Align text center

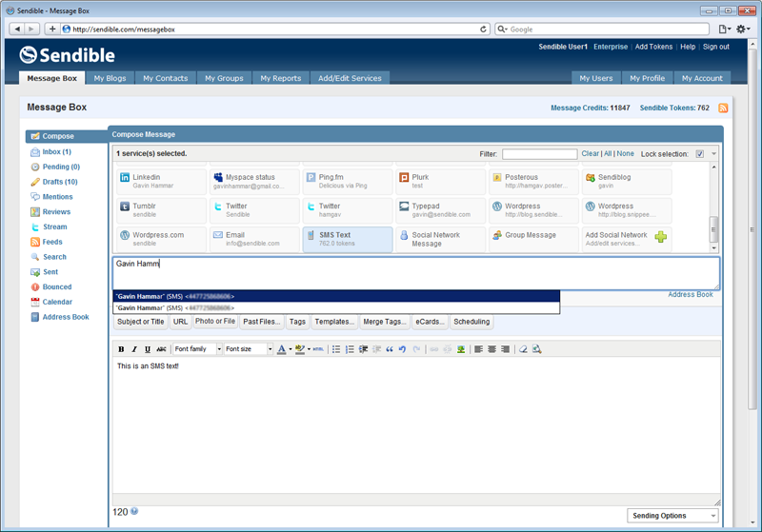(x=491, y=349)
